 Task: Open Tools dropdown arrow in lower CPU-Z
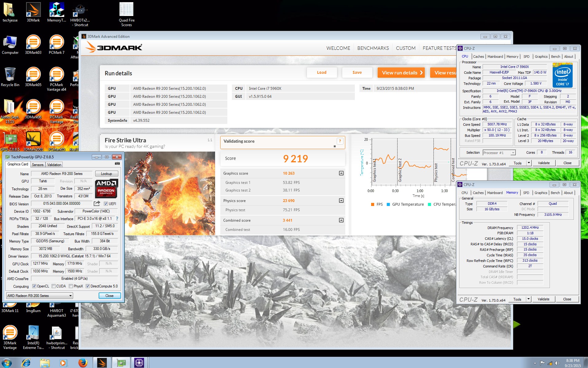pyautogui.click(x=528, y=299)
